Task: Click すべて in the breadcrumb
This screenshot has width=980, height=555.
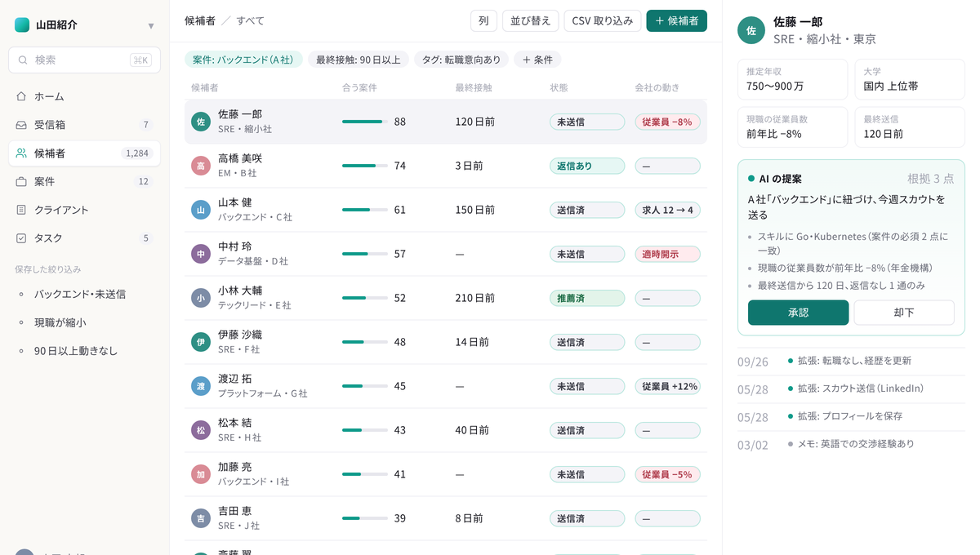Action: [x=251, y=21]
